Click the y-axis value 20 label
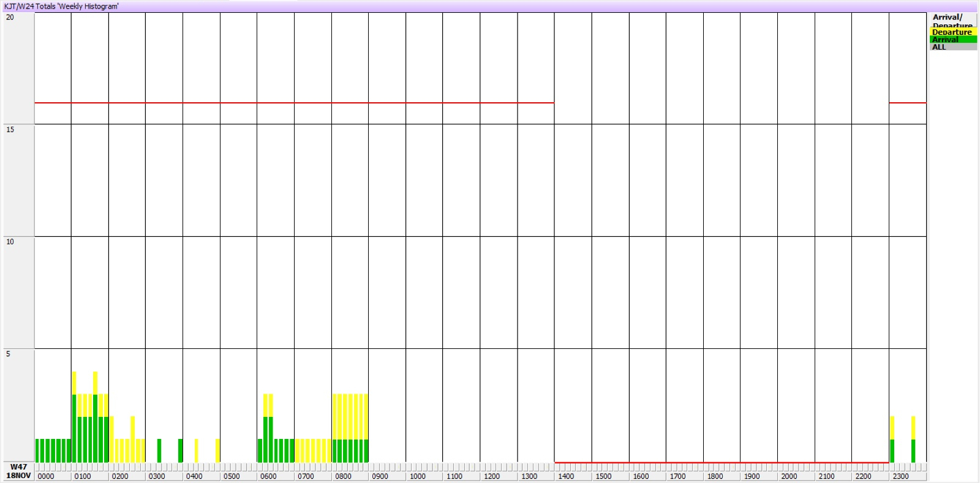Screen dimensions: 980x483 10,18
